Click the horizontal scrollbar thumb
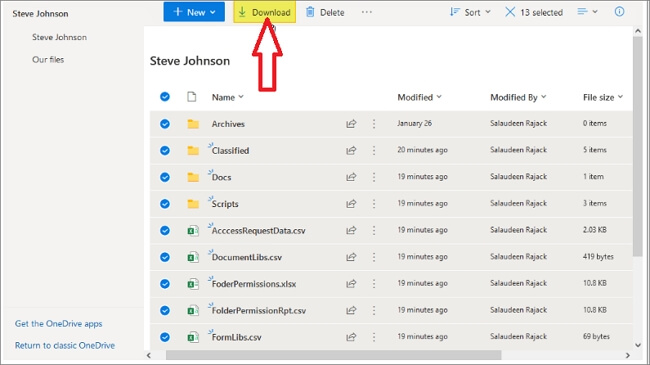This screenshot has height=365, width=650. (x=334, y=355)
